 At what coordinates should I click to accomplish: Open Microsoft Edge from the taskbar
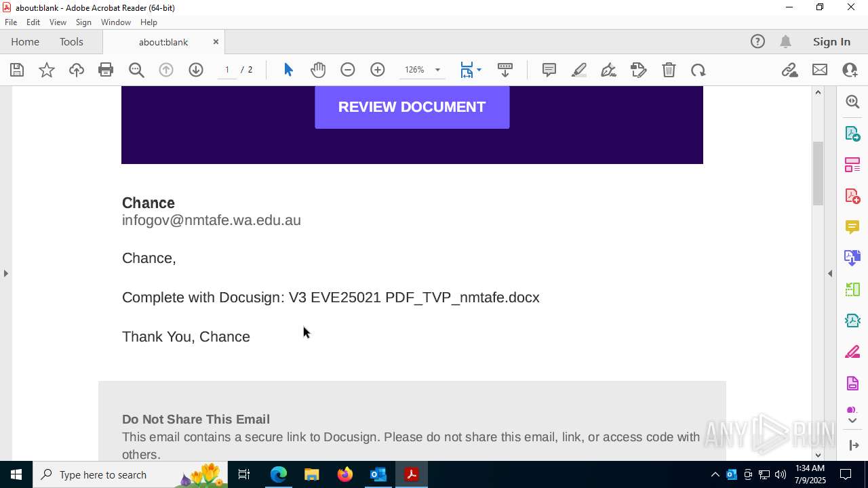point(279,474)
